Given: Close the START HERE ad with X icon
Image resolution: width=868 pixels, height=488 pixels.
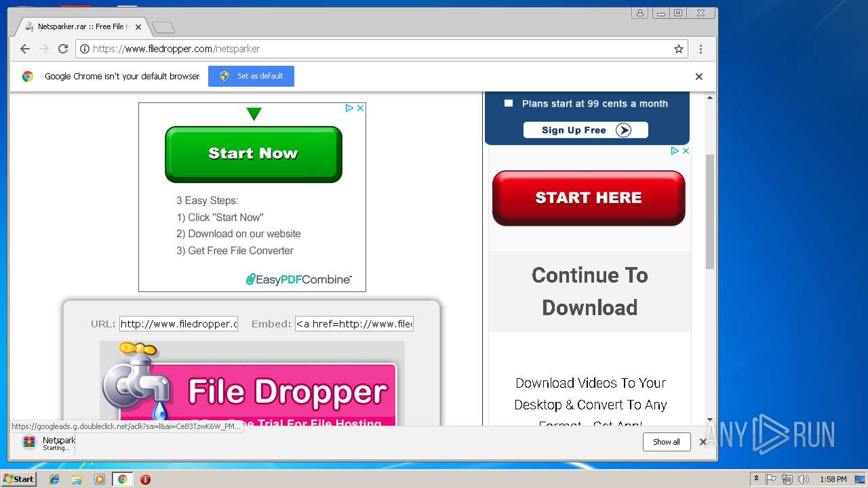Looking at the screenshot, I should [x=686, y=150].
